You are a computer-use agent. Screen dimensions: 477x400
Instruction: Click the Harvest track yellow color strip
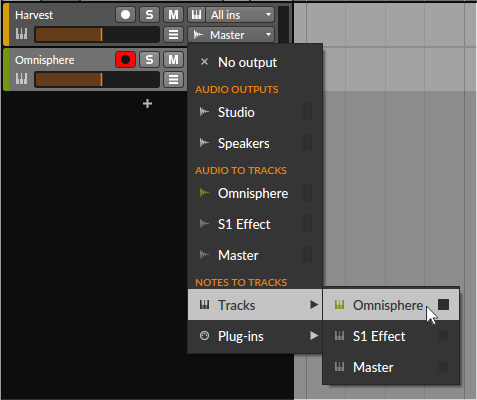pyautogui.click(x=6, y=25)
